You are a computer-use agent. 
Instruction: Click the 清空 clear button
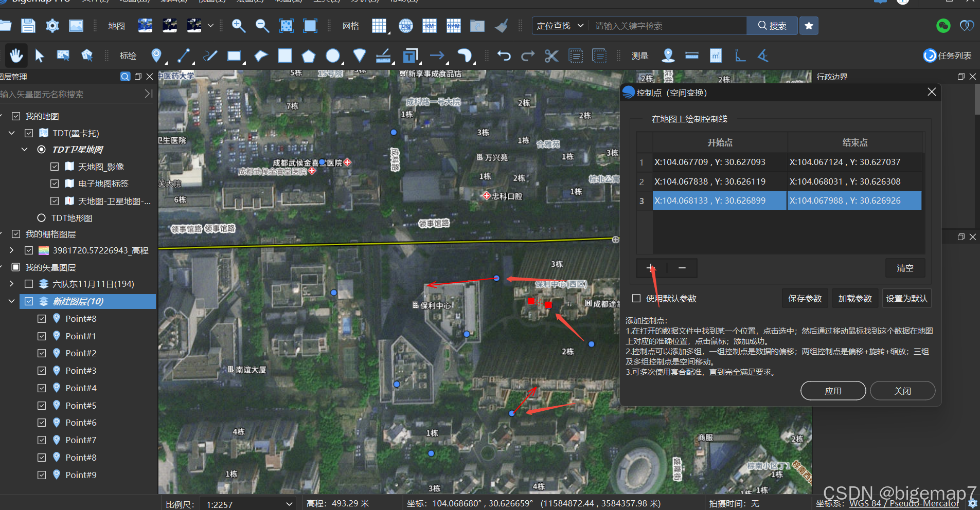tap(905, 268)
